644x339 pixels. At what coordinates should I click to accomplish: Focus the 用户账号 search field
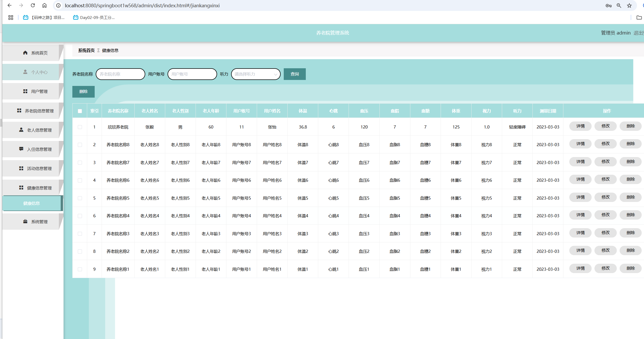192,74
